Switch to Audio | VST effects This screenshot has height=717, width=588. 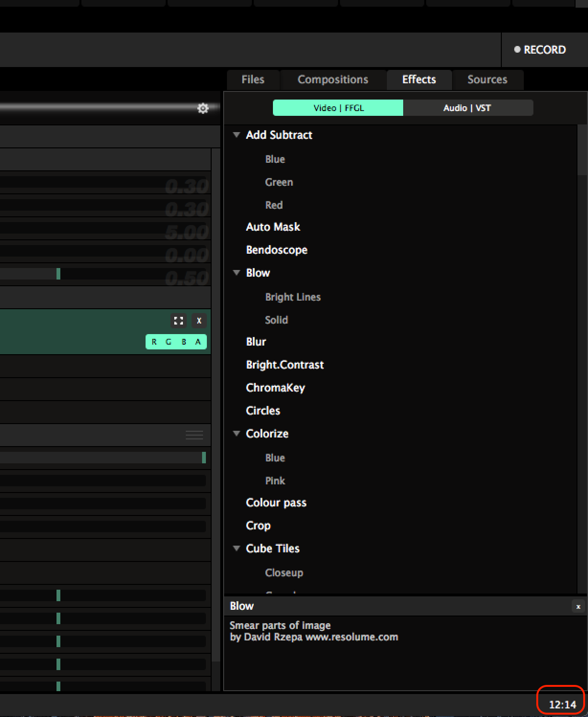coord(467,108)
